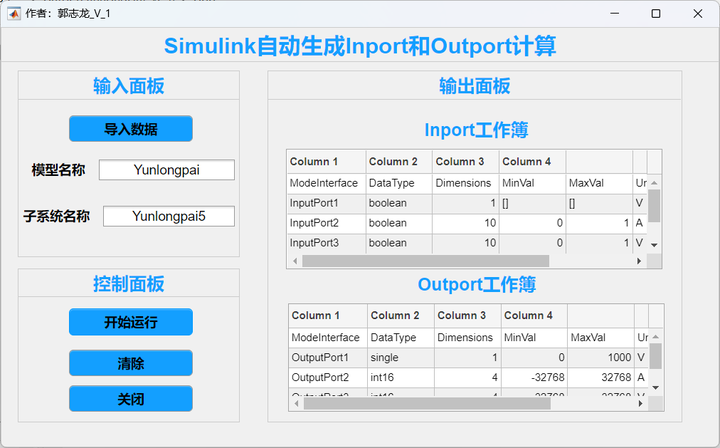Select Column 4 header in Inport table

(533, 162)
